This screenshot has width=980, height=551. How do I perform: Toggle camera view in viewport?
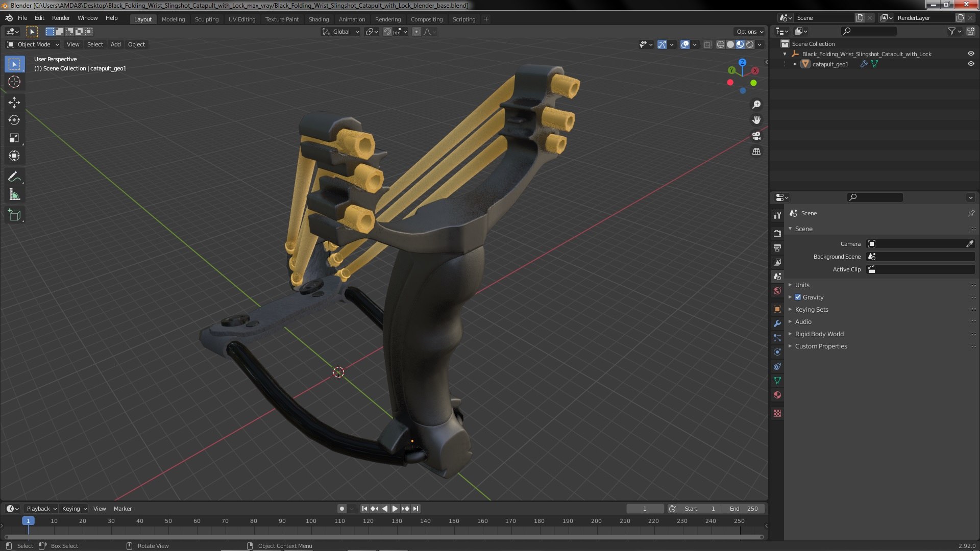756,136
